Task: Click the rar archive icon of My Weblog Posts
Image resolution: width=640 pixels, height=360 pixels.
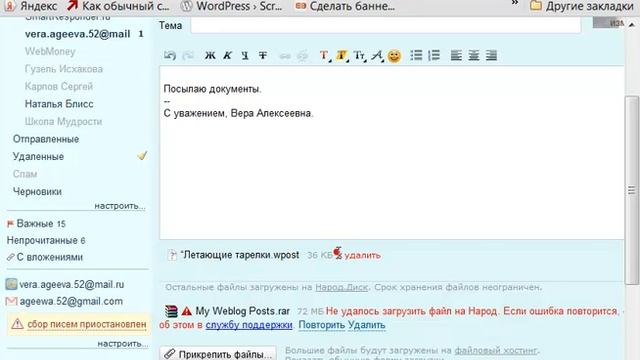Action: 171,311
